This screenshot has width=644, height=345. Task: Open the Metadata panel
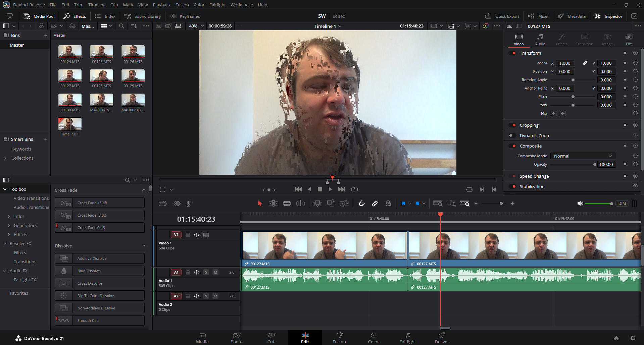(x=572, y=16)
